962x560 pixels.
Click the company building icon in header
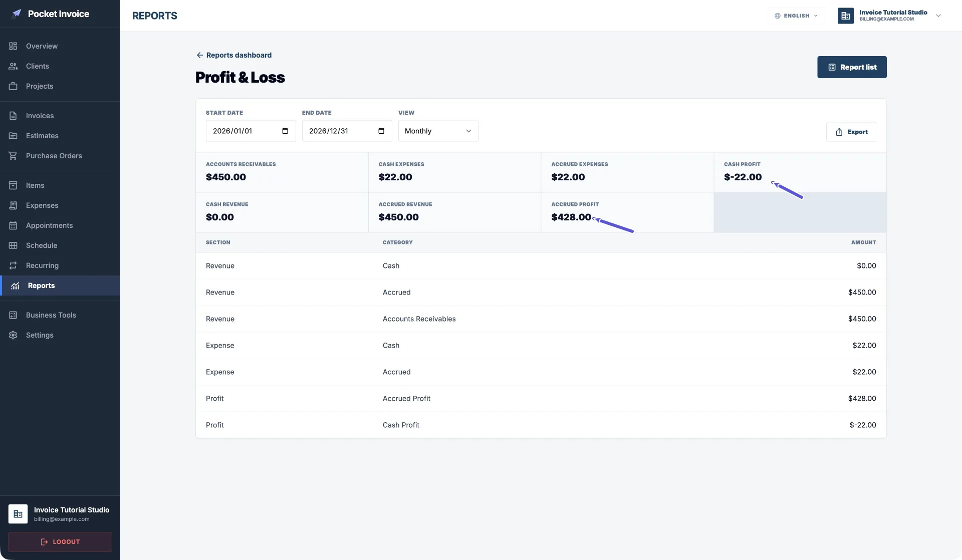pyautogui.click(x=846, y=16)
